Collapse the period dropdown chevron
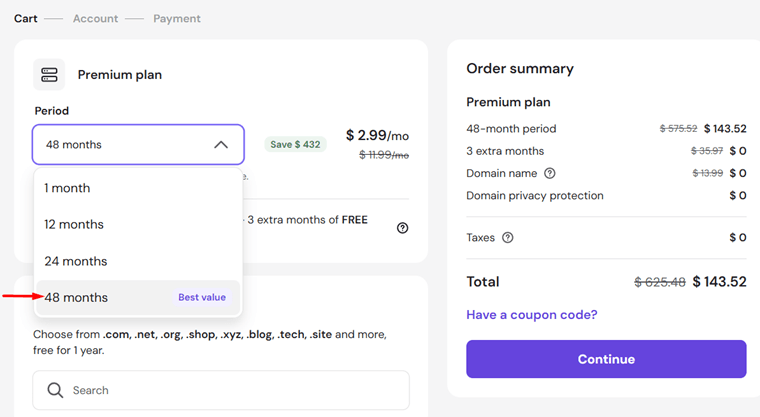 (221, 144)
